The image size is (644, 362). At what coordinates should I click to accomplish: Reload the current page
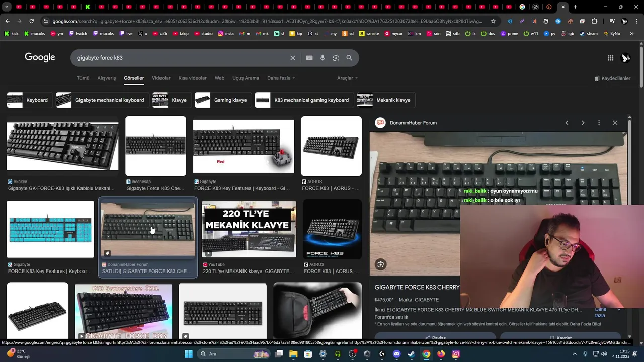point(31,21)
